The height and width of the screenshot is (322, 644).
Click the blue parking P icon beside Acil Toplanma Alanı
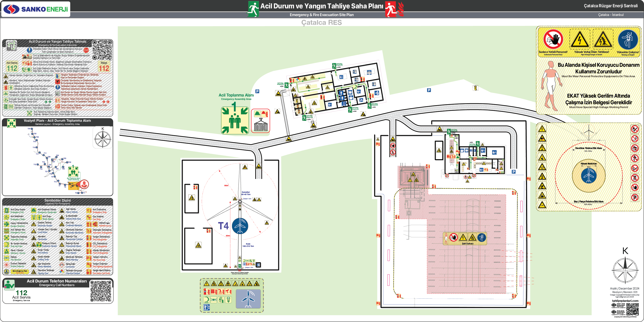click(257, 92)
